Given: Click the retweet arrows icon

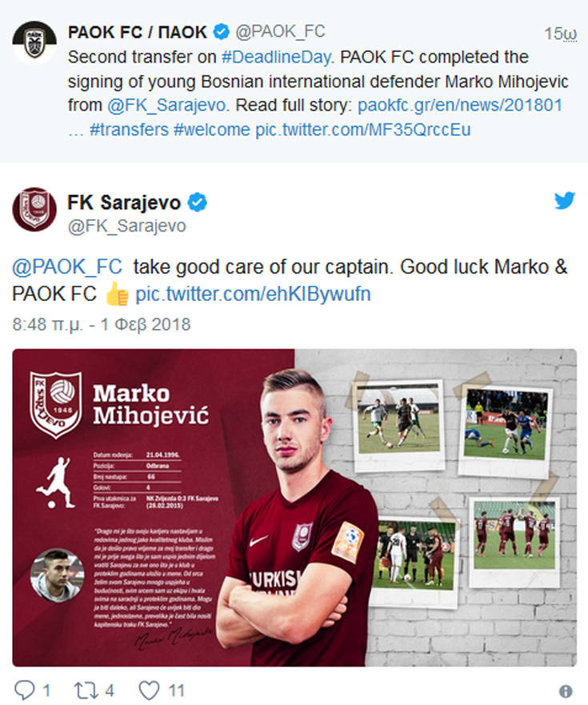Looking at the screenshot, I should tap(85, 690).
